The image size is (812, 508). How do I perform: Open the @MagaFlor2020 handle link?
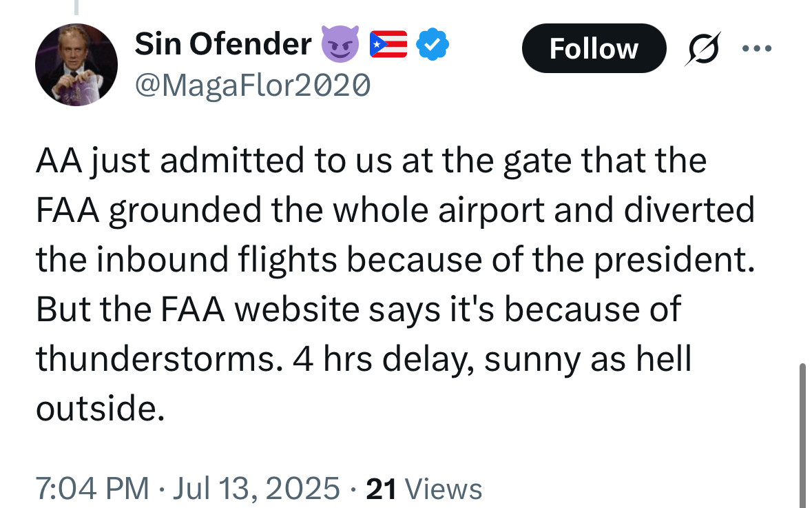[x=253, y=85]
